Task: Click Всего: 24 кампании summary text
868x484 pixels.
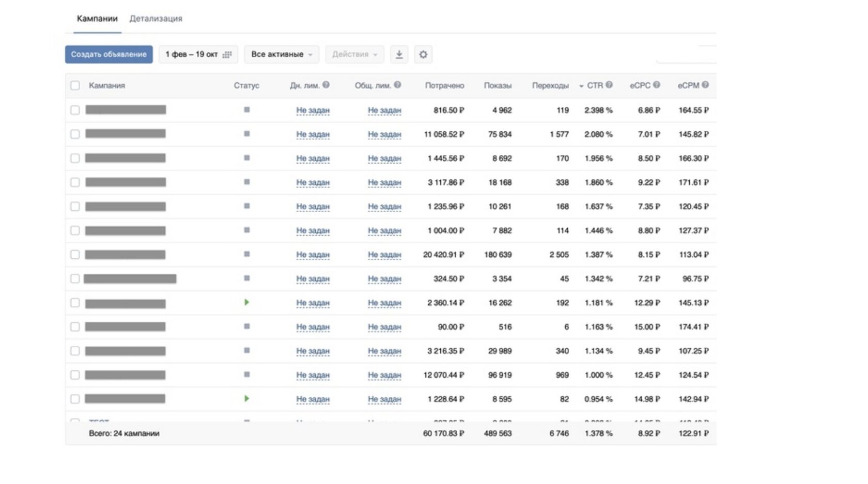Action: click(x=124, y=433)
